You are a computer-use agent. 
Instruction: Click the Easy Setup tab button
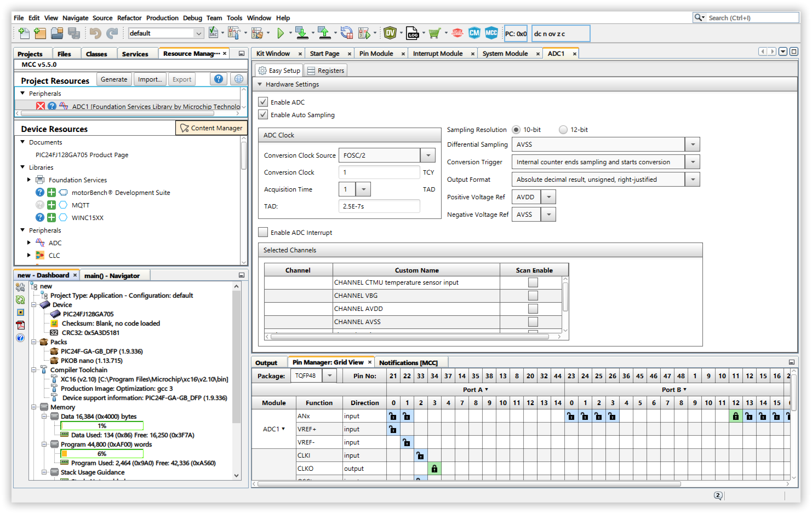coord(279,70)
